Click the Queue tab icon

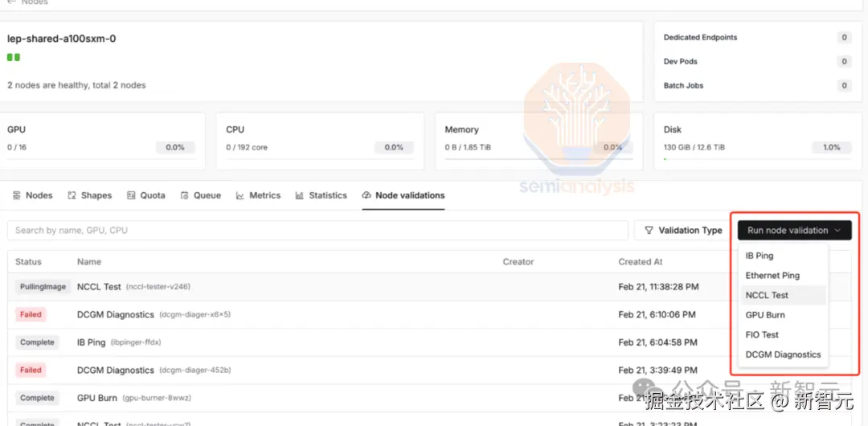tap(185, 195)
